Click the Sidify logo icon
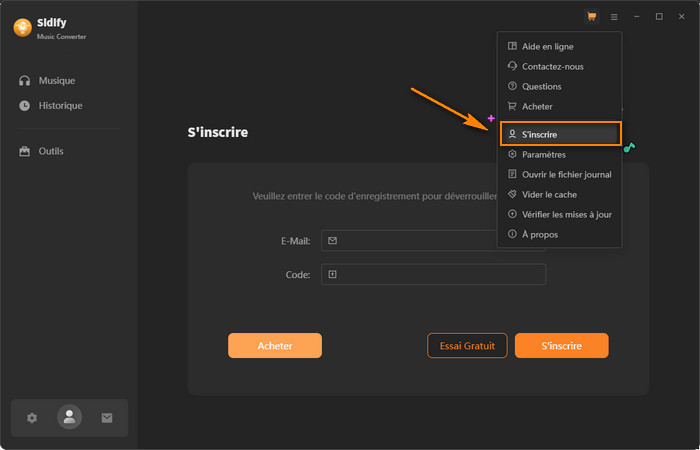The width and height of the screenshot is (700, 450). (22, 28)
